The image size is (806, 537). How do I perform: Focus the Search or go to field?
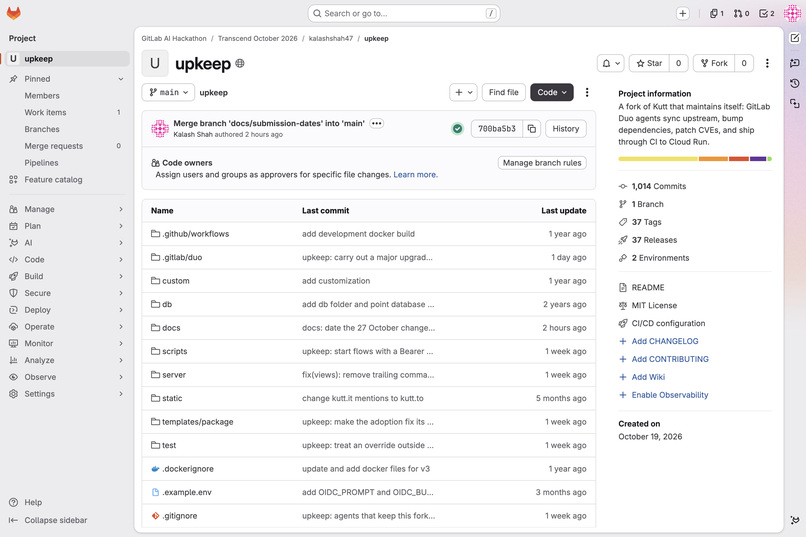click(404, 13)
